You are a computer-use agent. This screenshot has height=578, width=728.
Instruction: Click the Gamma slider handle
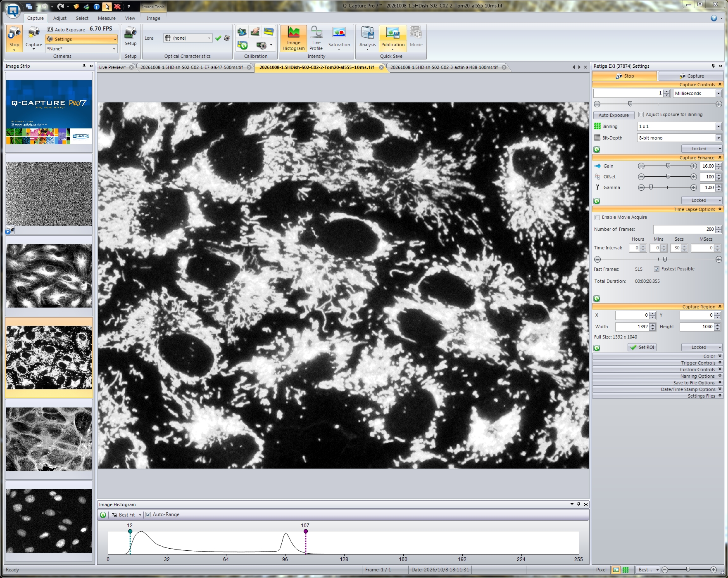pyautogui.click(x=651, y=187)
